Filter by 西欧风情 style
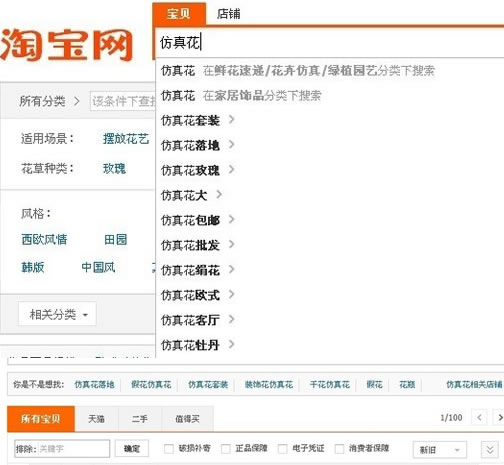504x465 pixels. (44, 239)
